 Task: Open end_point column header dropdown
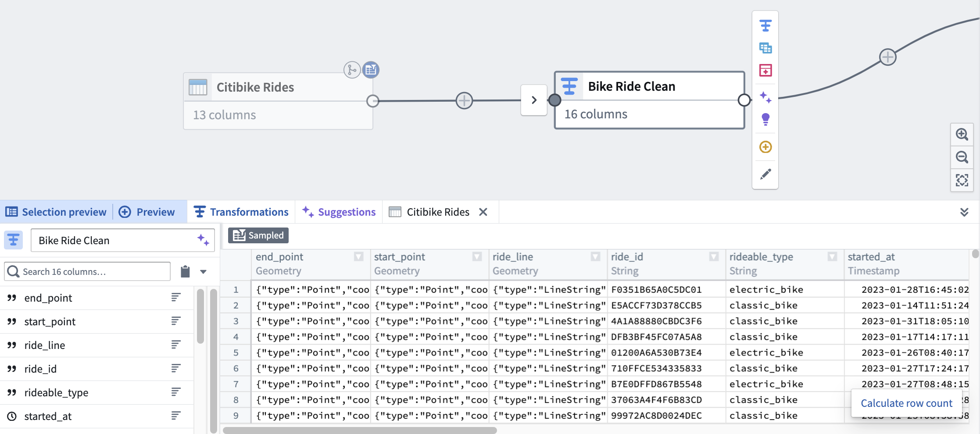(x=359, y=257)
